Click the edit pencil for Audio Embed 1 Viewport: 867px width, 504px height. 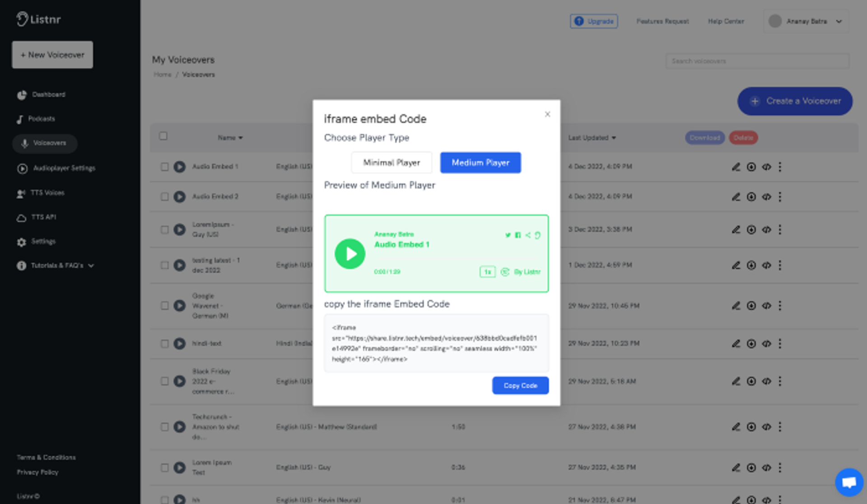[736, 167]
